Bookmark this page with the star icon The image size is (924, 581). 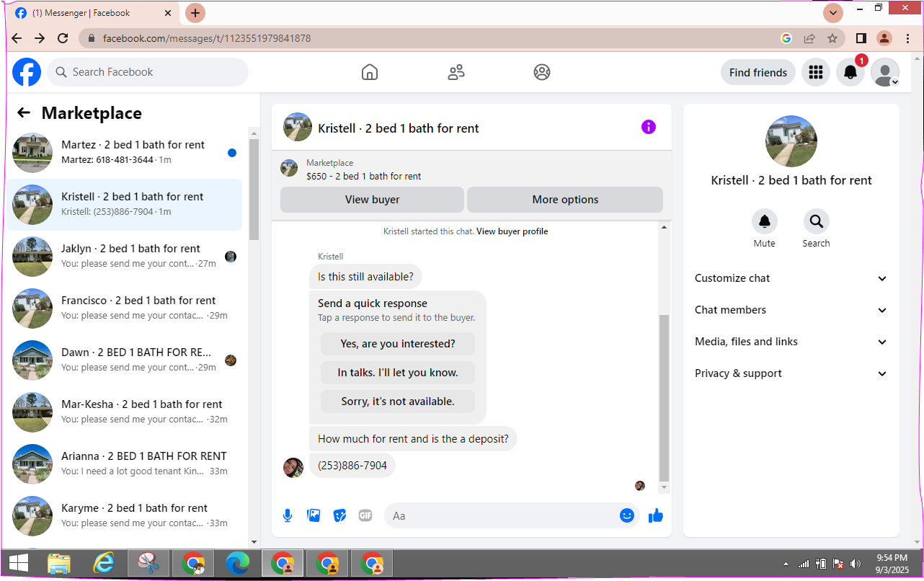[832, 38]
